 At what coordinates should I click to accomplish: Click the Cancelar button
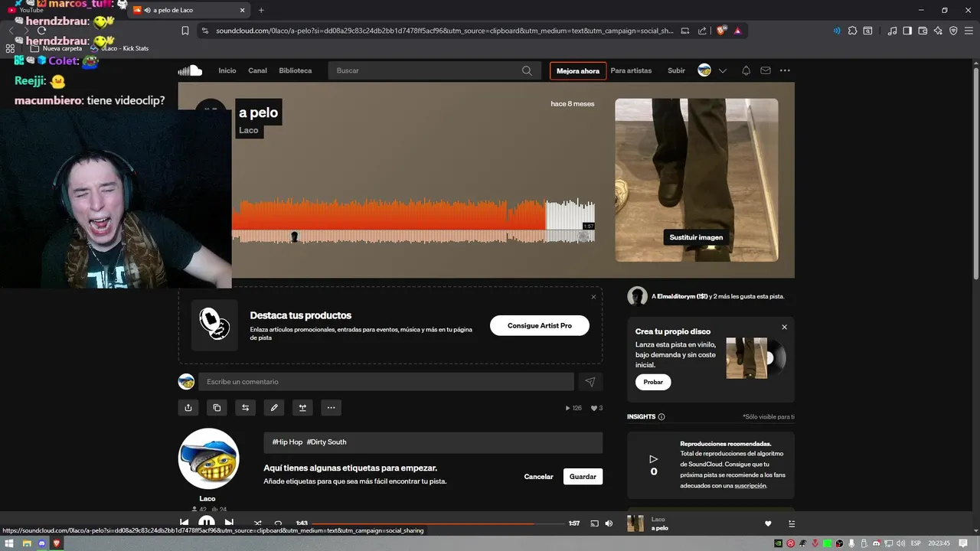click(x=538, y=476)
